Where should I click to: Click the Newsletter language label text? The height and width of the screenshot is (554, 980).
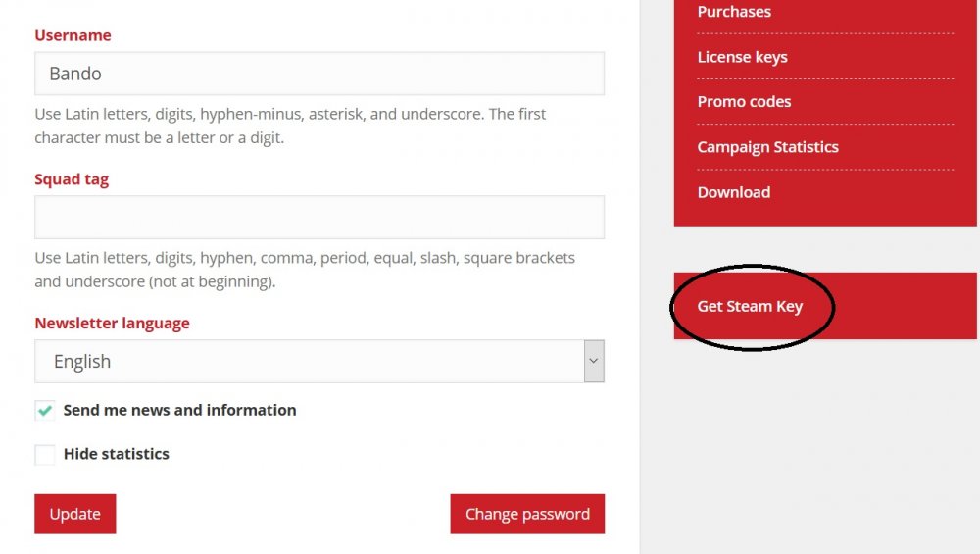[112, 323]
